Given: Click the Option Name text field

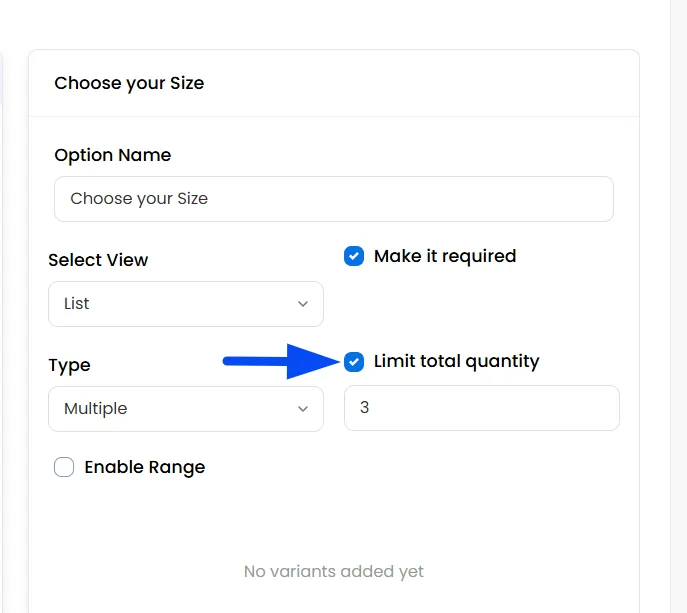Looking at the screenshot, I should 333,199.
